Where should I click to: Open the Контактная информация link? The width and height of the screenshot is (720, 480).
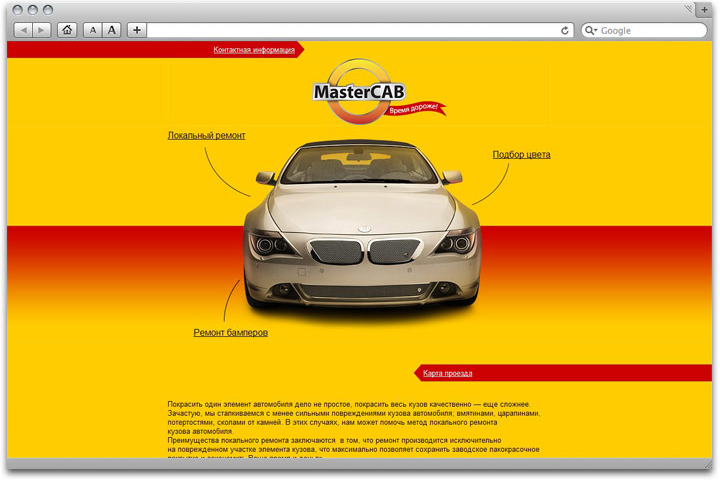pos(254,50)
